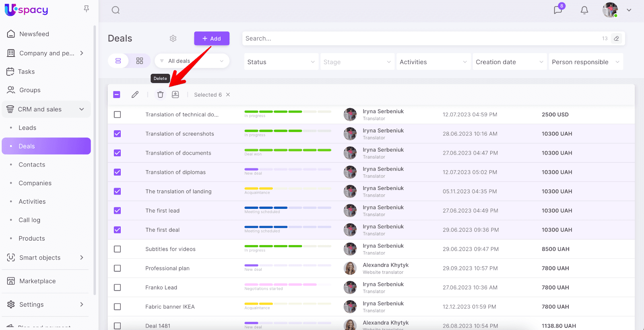Go to Contacts in sidebar

32,165
